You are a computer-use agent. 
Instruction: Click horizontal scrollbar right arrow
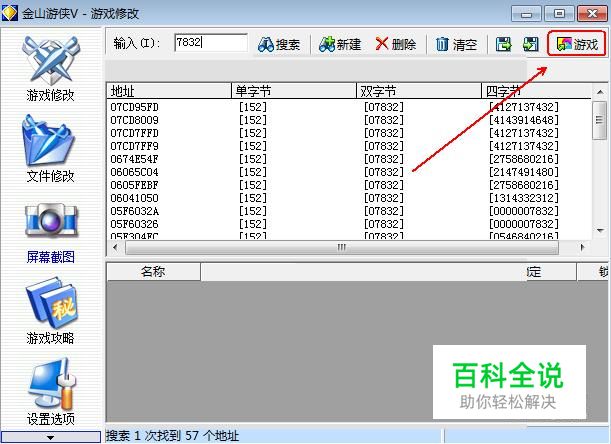coord(582,247)
